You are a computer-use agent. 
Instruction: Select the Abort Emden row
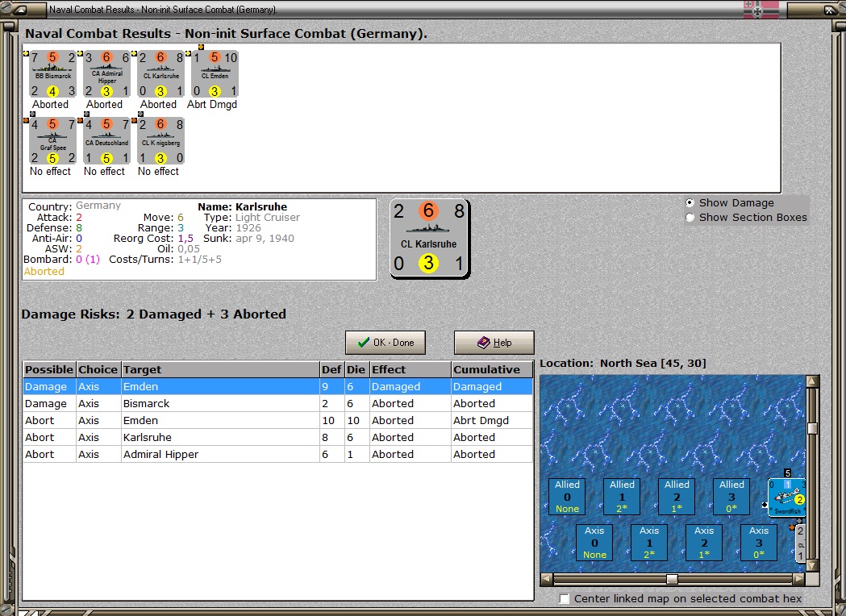click(x=277, y=420)
